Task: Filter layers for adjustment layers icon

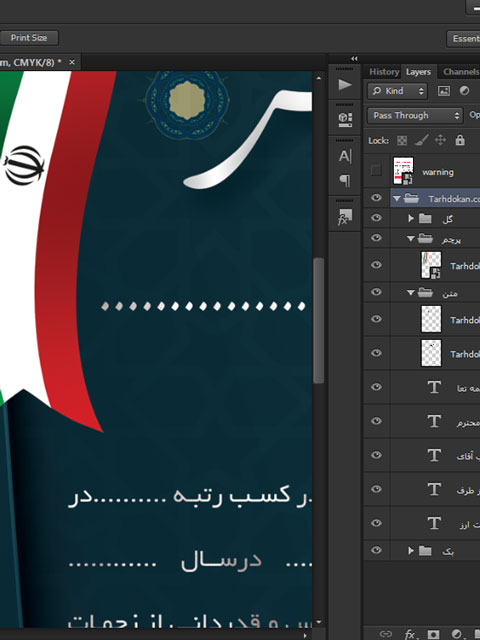Action: click(464, 91)
